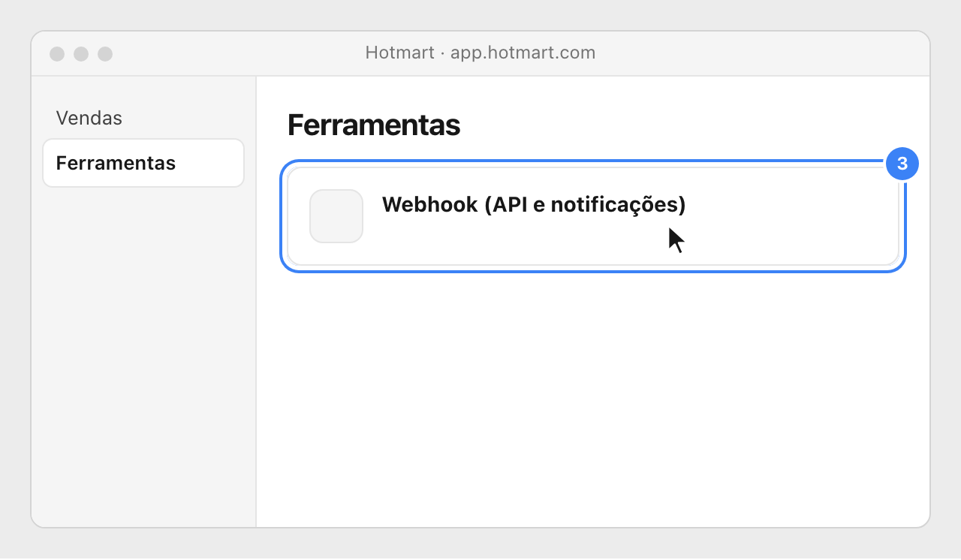
Task: Click the Hotmart · app.hotmart.com title text
Action: (x=480, y=53)
